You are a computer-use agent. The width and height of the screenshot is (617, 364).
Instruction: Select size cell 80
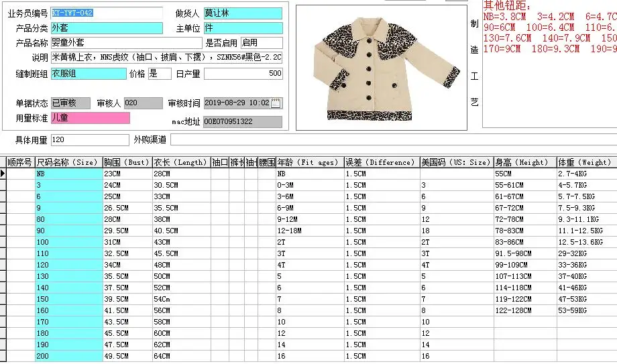click(69, 220)
